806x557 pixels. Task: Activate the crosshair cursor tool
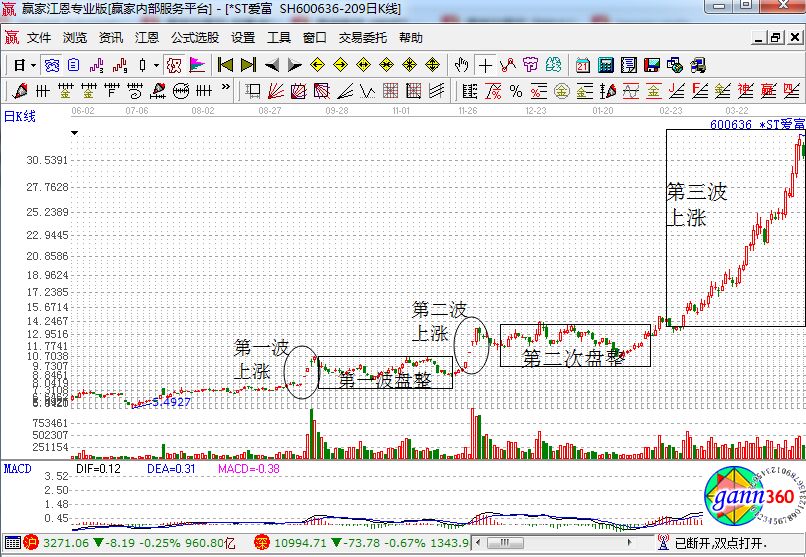485,65
